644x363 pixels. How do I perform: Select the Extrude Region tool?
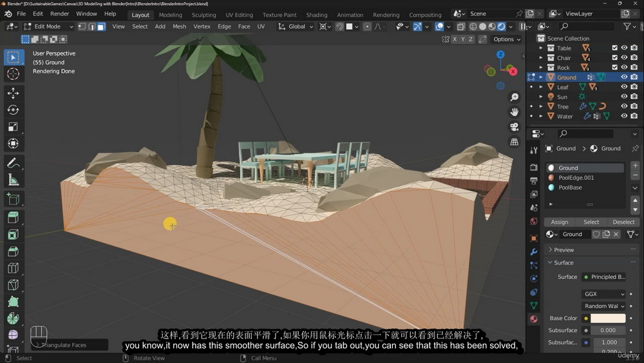(13, 217)
